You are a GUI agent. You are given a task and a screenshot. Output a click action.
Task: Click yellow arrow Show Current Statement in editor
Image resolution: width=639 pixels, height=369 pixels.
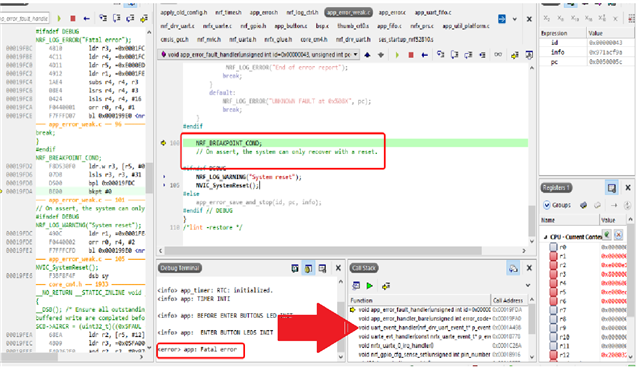(x=515, y=55)
